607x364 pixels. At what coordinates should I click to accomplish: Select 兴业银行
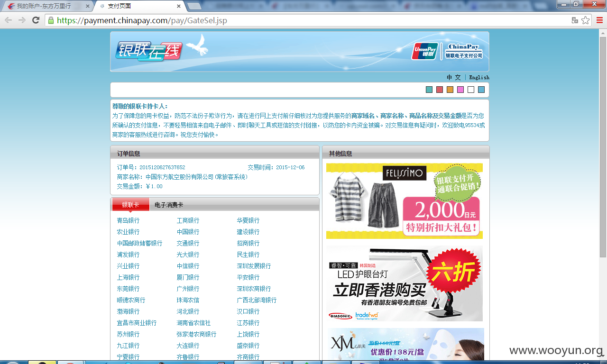click(128, 266)
